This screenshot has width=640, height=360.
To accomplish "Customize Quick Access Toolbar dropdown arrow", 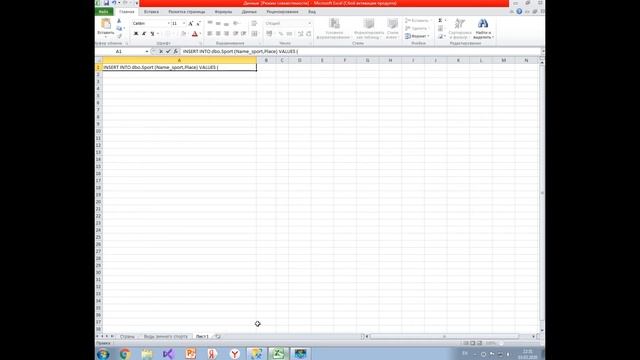I will [x=136, y=3].
